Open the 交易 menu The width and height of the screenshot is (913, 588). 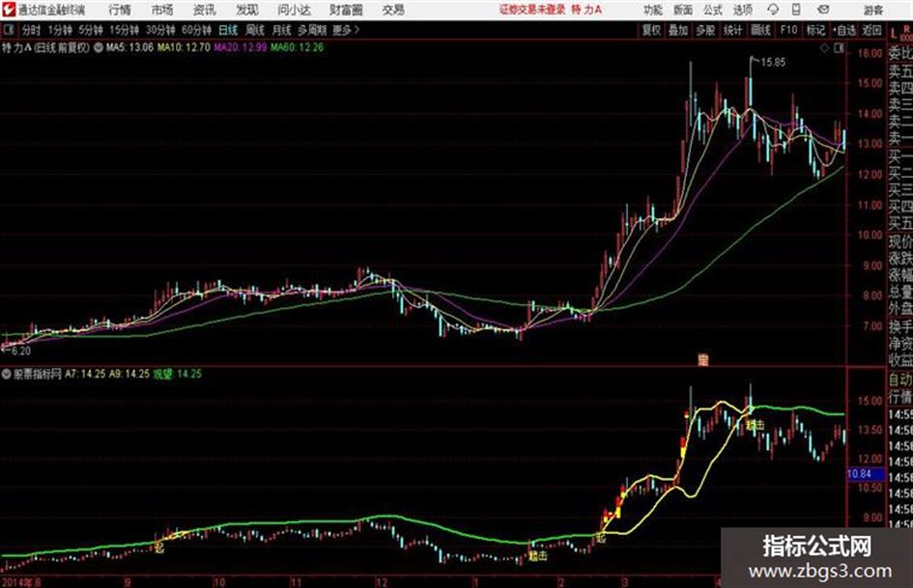click(393, 10)
